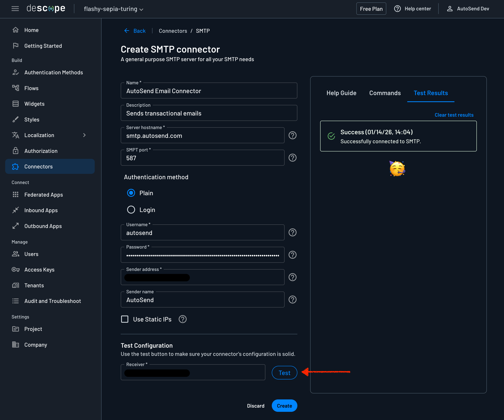The height and width of the screenshot is (420, 504).
Task: Expand the Localization submenu chevron
Action: click(84, 135)
